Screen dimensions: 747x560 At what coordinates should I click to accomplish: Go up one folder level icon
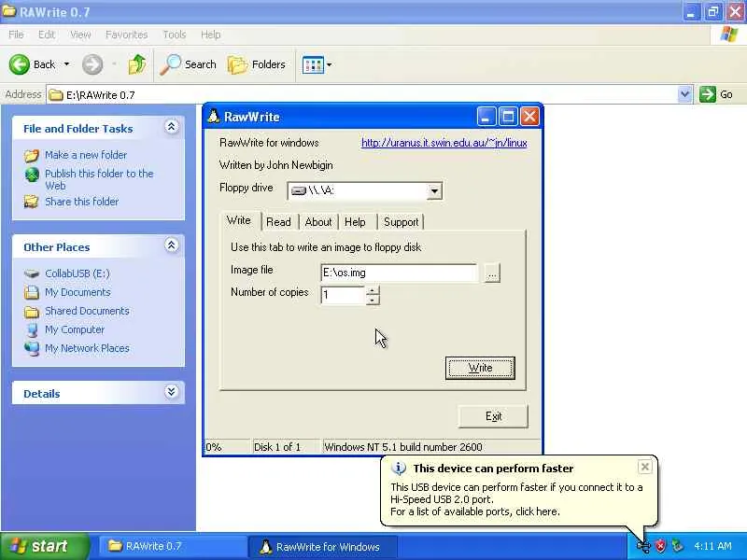pos(136,64)
